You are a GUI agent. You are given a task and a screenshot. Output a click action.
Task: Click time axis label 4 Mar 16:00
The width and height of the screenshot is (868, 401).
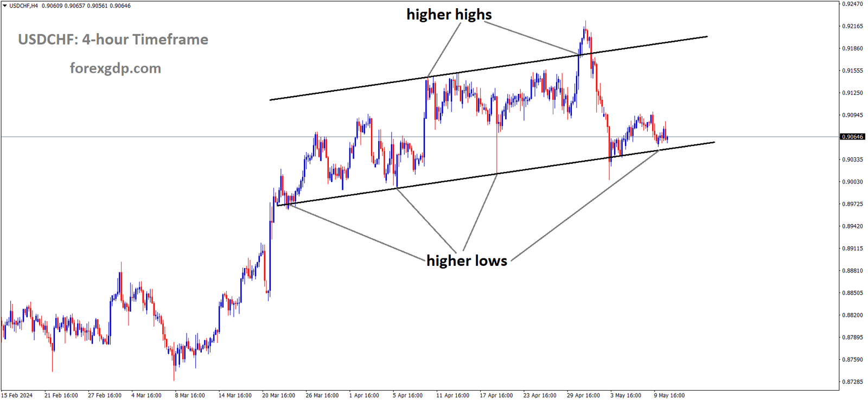[x=146, y=396]
